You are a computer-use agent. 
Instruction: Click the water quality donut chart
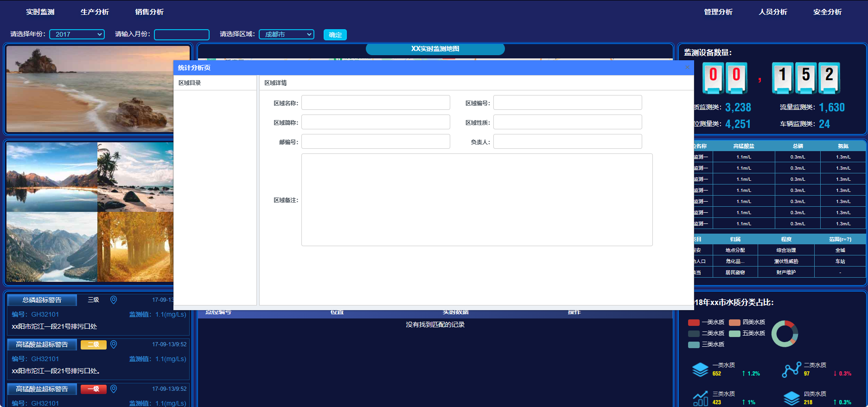[x=785, y=334]
